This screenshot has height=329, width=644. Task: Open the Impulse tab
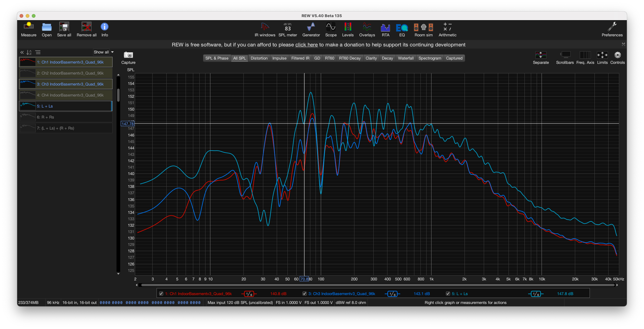point(279,58)
